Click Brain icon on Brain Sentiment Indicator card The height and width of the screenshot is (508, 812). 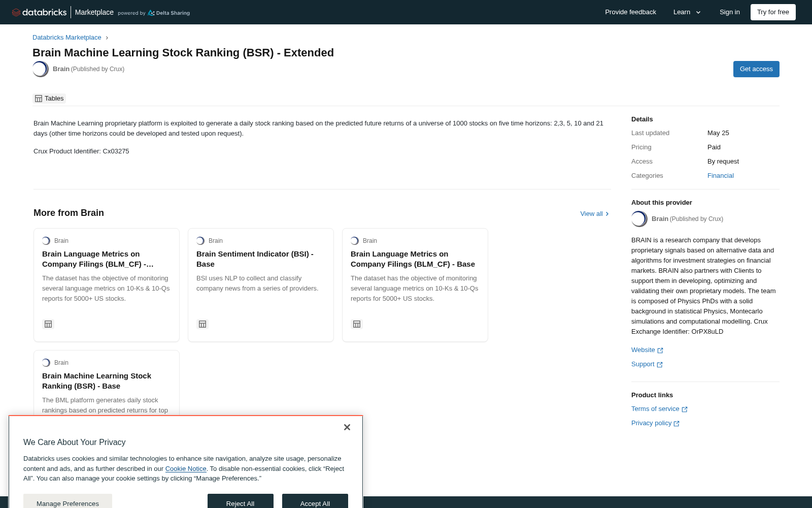(x=200, y=241)
